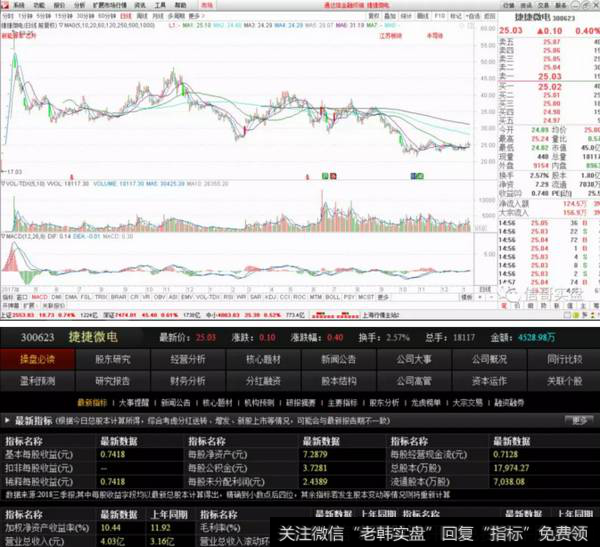
Task: Click the 交易 trade button in title bar
Action: 544,5
